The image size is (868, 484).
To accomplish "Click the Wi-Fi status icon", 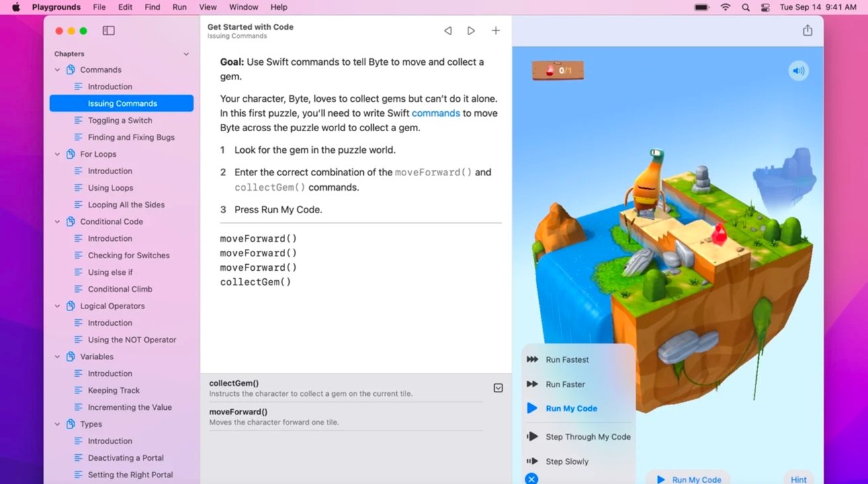I will click(x=726, y=7).
